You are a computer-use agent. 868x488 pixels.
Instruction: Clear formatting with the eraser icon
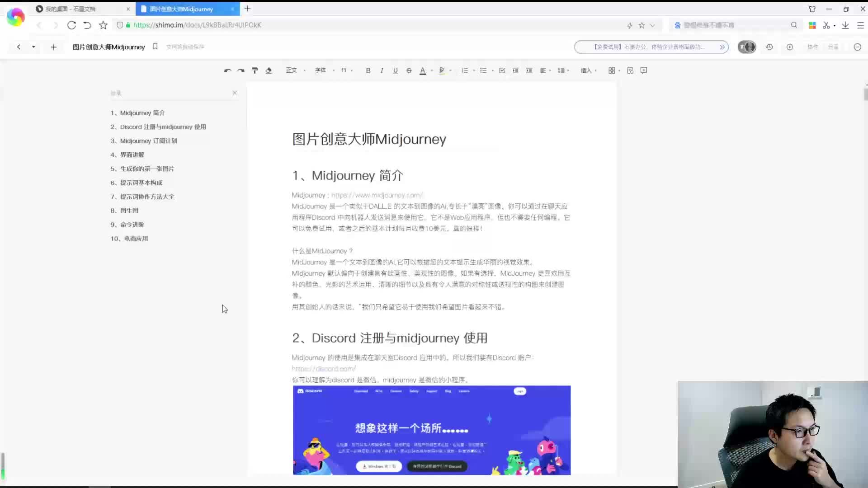(269, 70)
